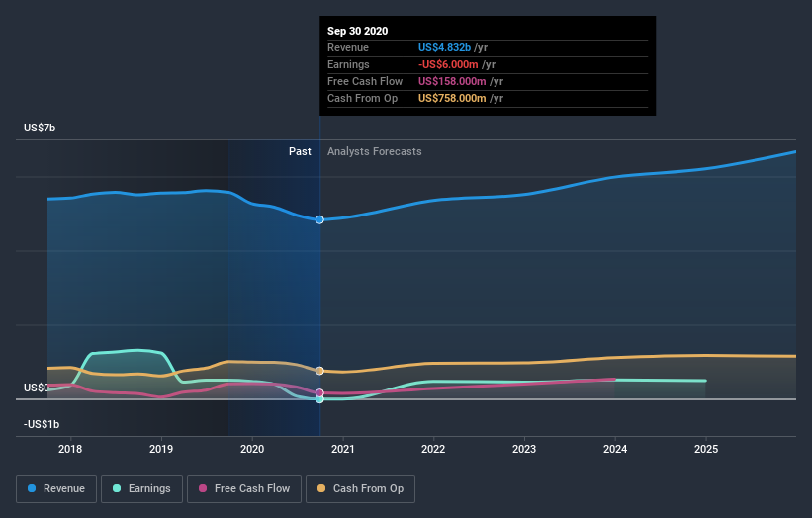Toggle the Earnings legend series
Screen dimensions: 812x518
pos(141,489)
